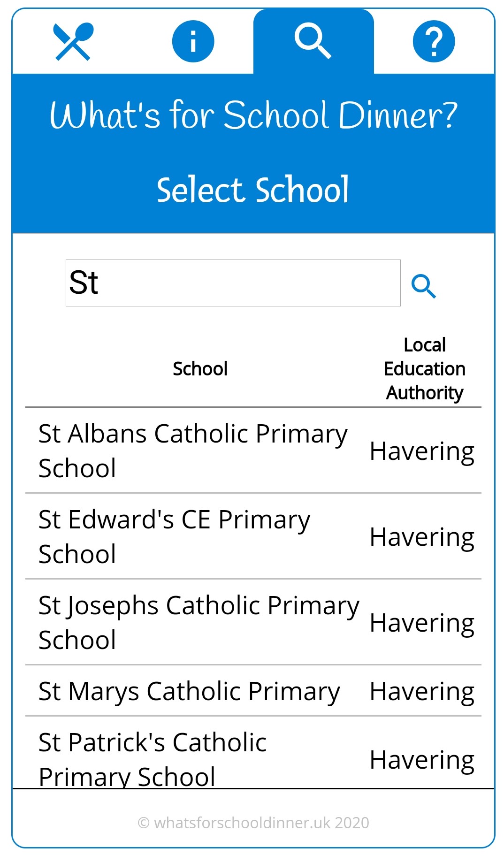Image resolution: width=504 pixels, height=863 pixels.
Task: Select St Marys Catholic Primary
Action: point(189,691)
